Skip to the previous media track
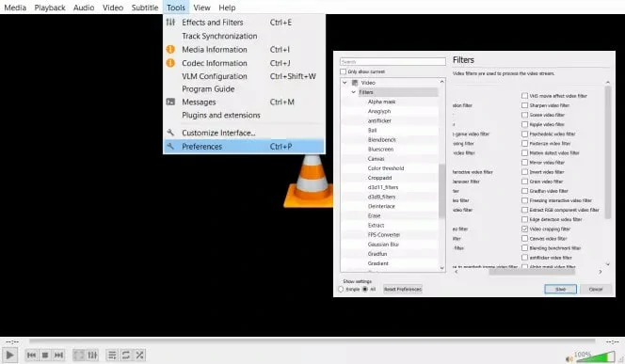Viewport: 625px width, 364px height. tap(31, 355)
